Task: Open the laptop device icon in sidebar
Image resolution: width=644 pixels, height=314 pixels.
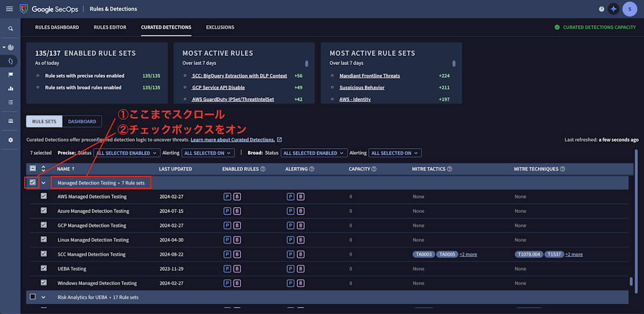Action: (11, 121)
